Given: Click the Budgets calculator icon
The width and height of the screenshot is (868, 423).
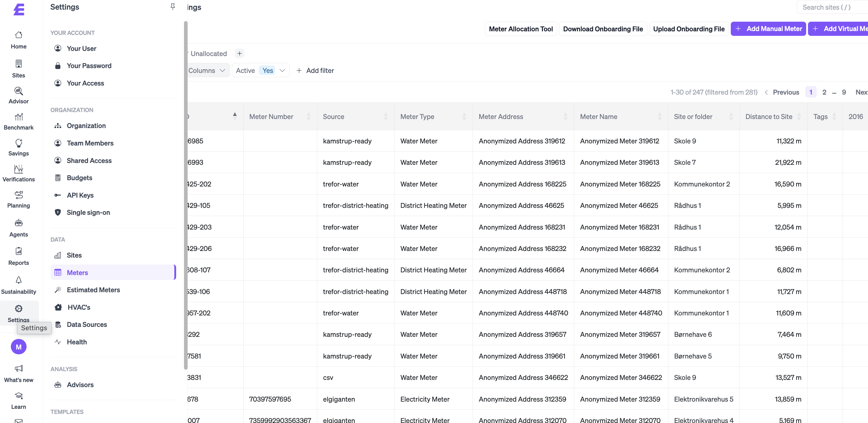Looking at the screenshot, I should coord(58,178).
